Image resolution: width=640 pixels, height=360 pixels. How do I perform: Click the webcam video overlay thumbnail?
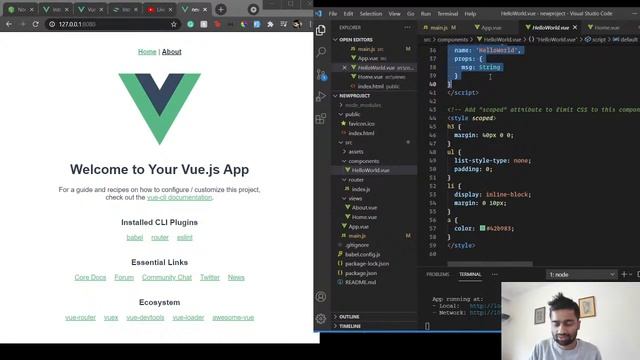click(571, 321)
